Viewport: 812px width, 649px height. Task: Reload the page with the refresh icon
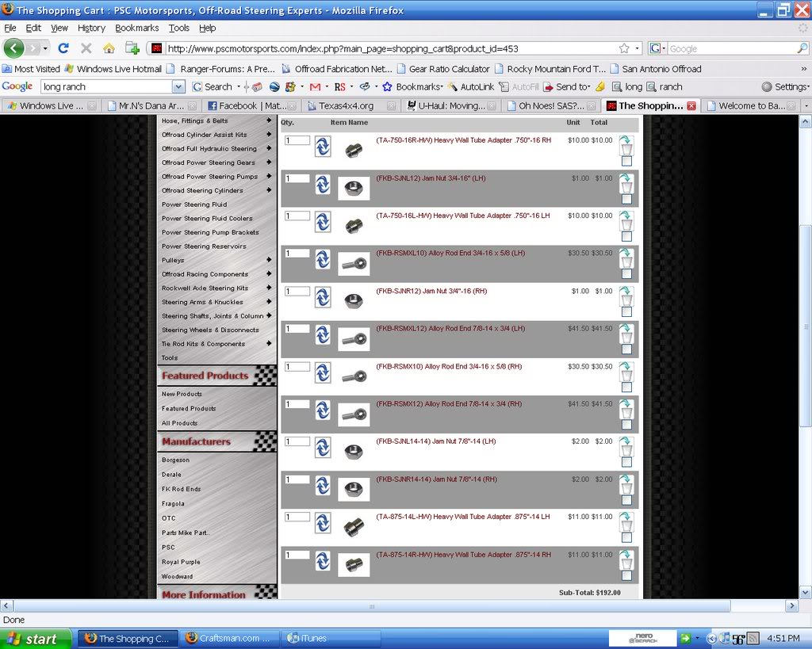(63, 48)
